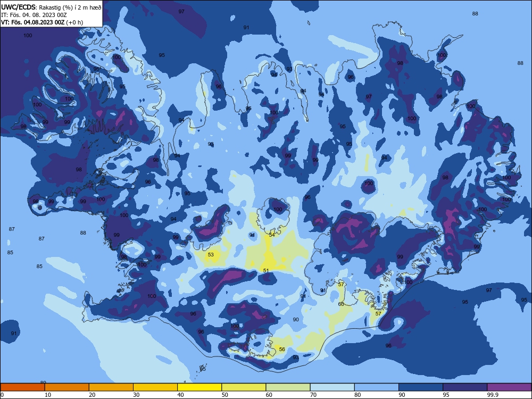The image size is (532, 399).
Task: Click the 'VT: Fös. 04.08.2023 00Z (+0 h)' line
Action: point(42,22)
